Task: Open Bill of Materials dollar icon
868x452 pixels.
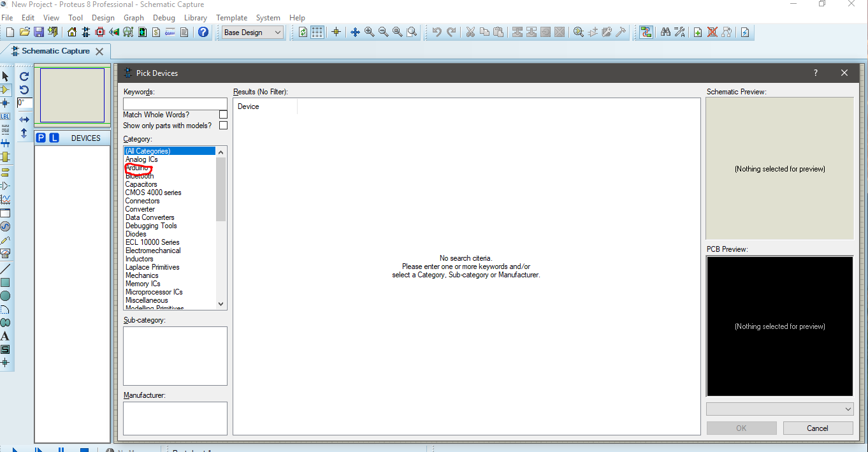Action: [156, 32]
